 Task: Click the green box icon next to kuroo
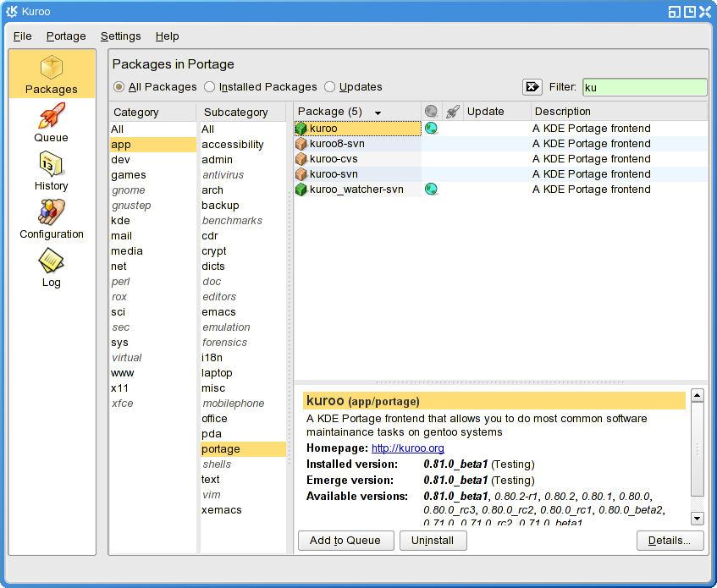301,129
